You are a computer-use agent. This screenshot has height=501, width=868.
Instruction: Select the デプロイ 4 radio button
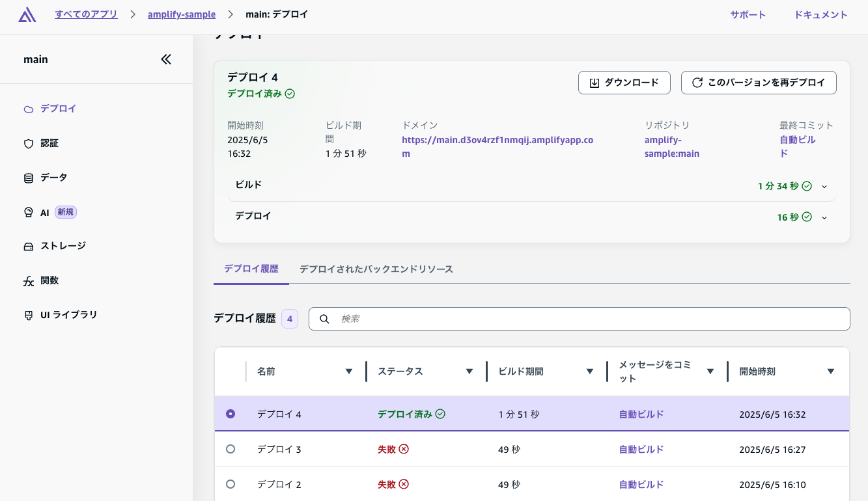(231, 414)
